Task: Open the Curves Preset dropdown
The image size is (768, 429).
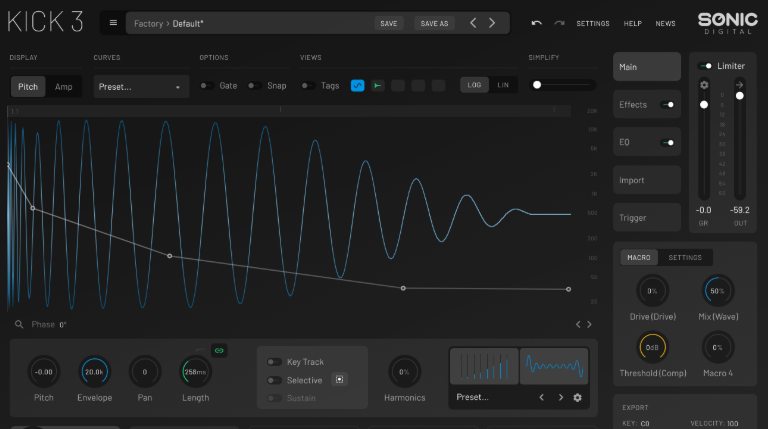Action: pos(140,87)
